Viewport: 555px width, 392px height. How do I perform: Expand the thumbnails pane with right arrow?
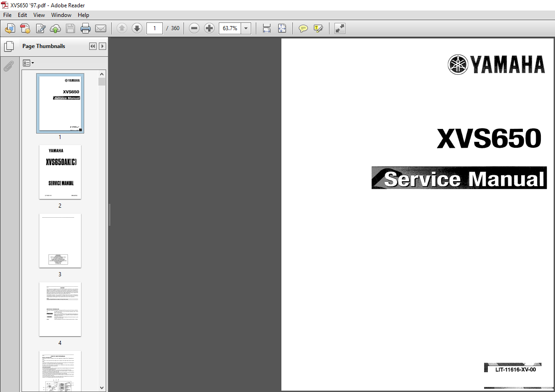point(102,46)
